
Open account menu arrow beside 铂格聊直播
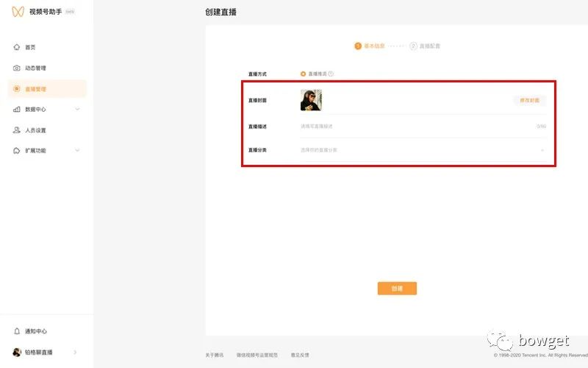(x=76, y=353)
